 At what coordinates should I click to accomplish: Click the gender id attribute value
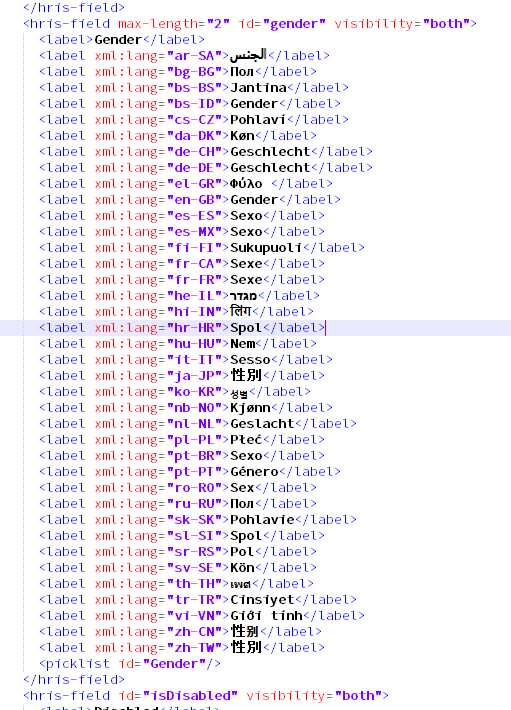tap(294, 24)
